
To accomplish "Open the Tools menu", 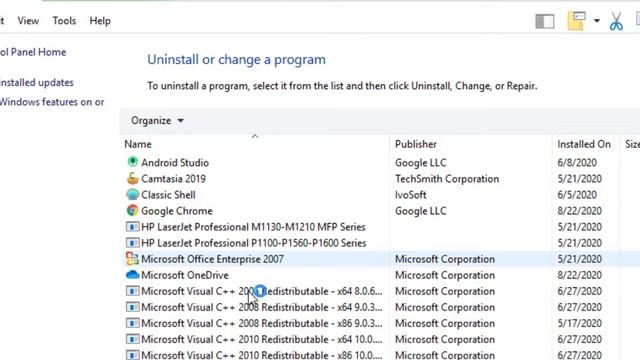I will click(64, 21).
